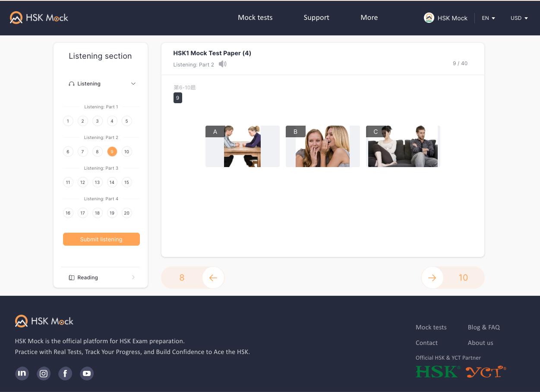Jump to question 19
Viewport: 540px width, 392px height.
tap(112, 213)
